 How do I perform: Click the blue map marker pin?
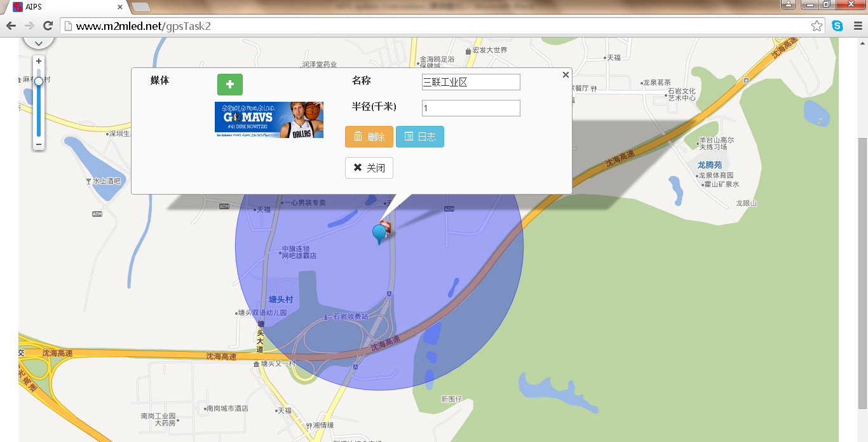point(380,234)
